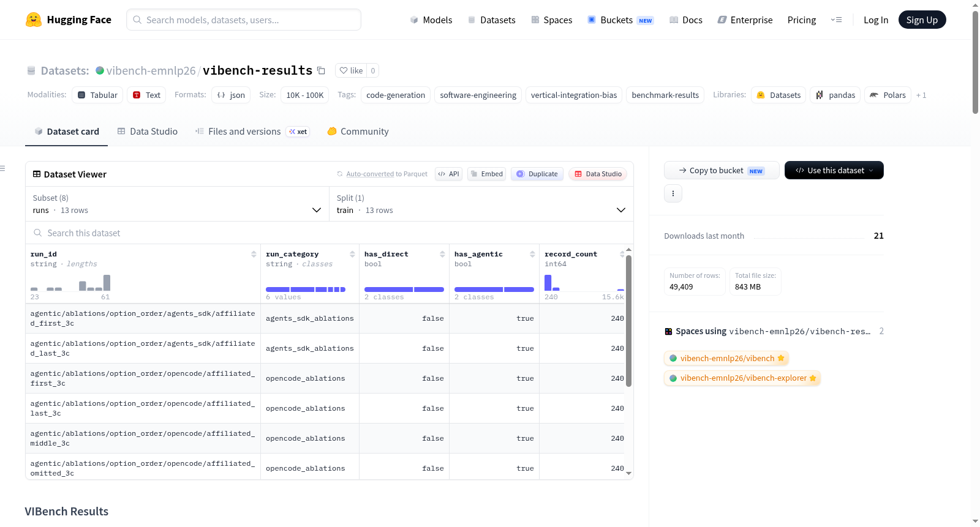Click the run_category distribution bar

pyautogui.click(x=306, y=290)
